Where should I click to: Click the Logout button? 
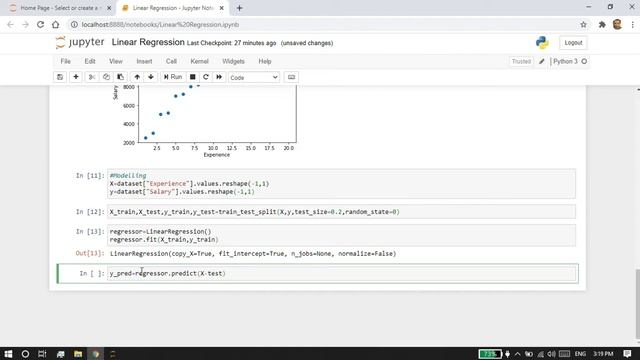point(573,43)
